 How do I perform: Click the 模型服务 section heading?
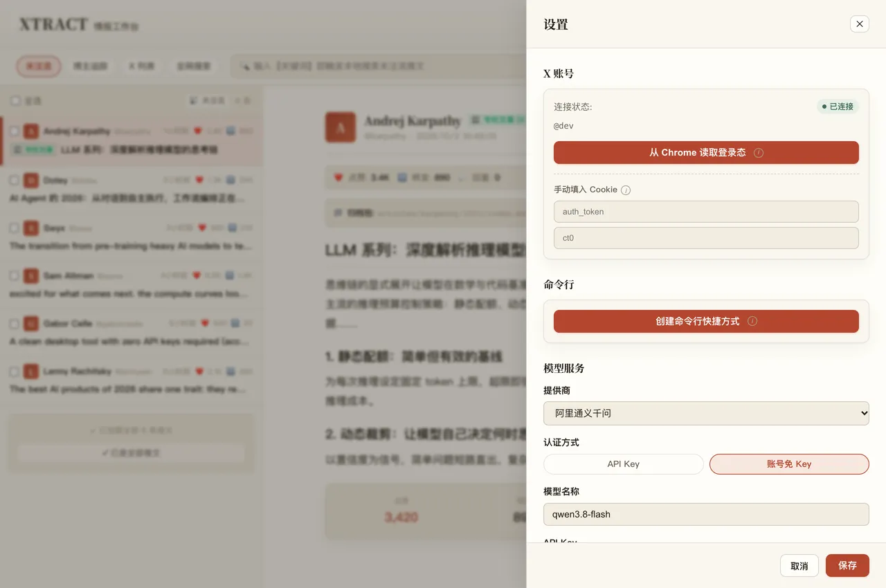(564, 368)
